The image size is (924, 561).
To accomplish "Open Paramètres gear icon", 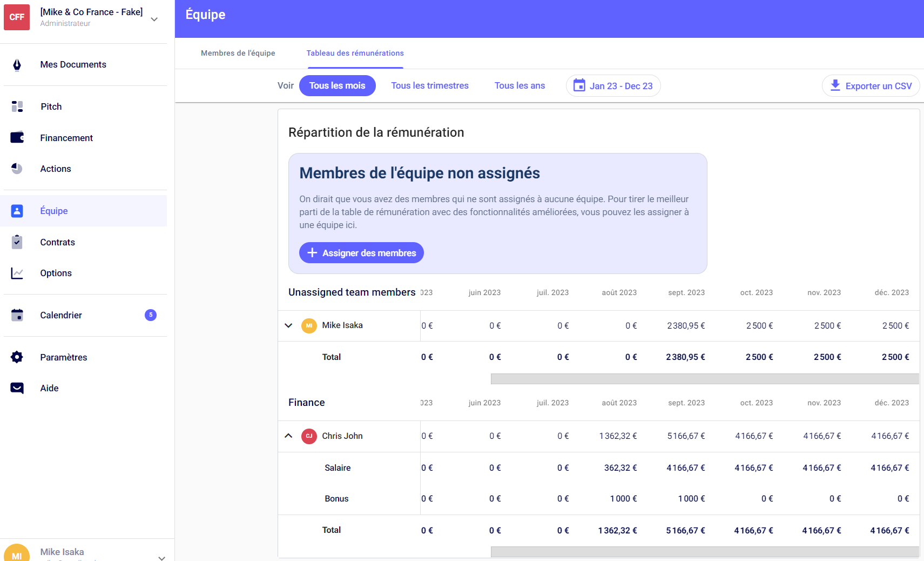I will (x=17, y=357).
